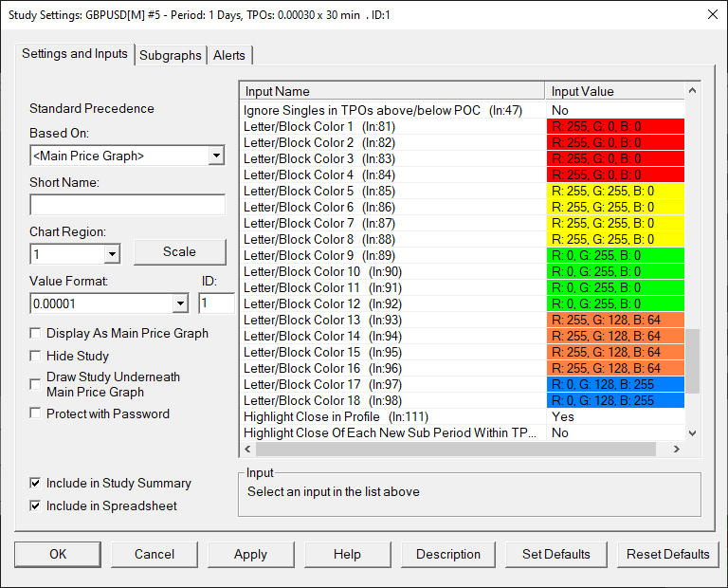Click the blue Letter/Block Color 17 swatch
Image resolution: width=728 pixels, height=588 pixels.
pyautogui.click(x=614, y=385)
